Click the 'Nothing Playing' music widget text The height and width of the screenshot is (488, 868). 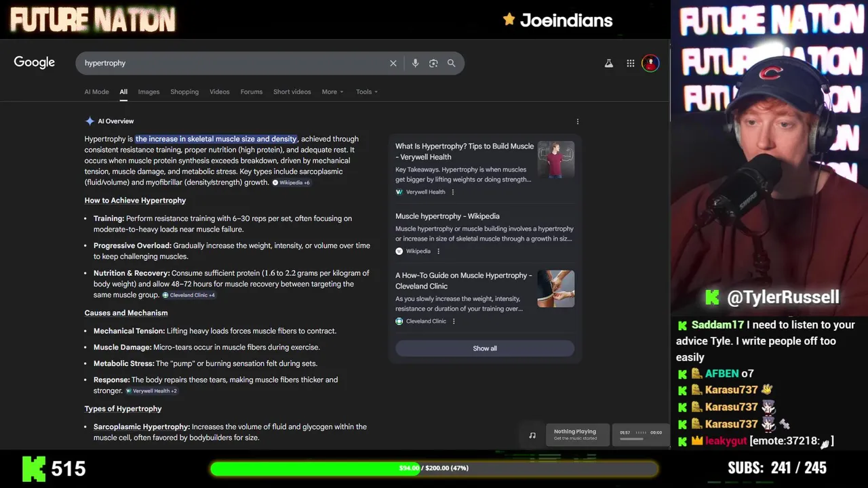click(x=575, y=432)
